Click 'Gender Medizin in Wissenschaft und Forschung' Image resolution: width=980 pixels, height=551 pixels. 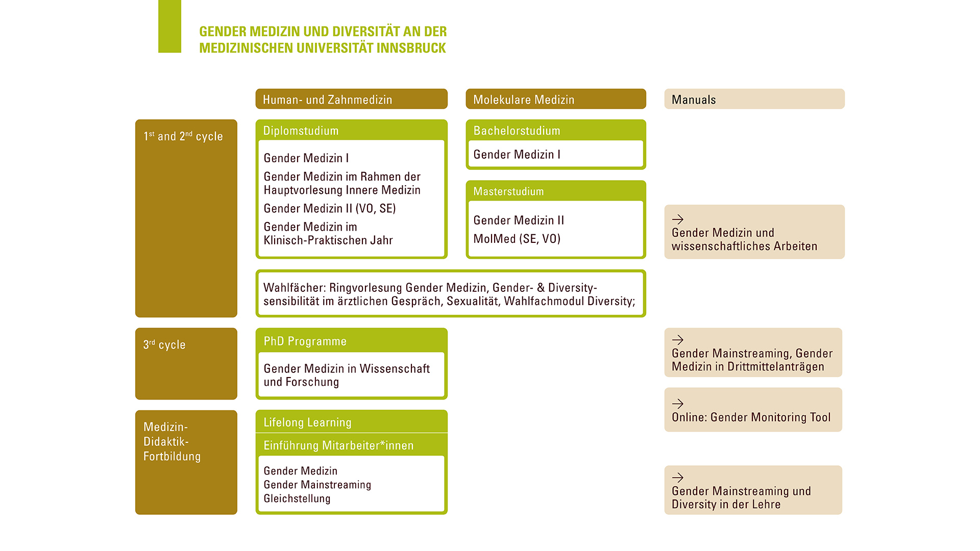point(347,375)
